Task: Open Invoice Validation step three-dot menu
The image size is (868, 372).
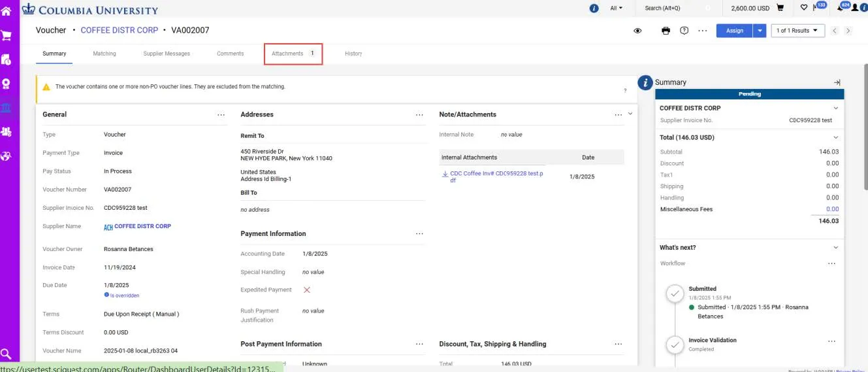Action: coord(831,341)
